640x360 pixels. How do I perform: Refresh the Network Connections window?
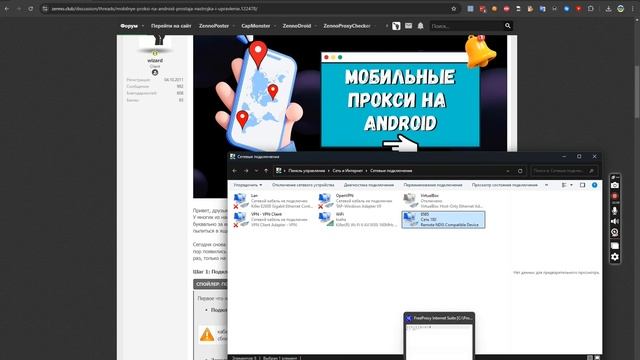520,171
